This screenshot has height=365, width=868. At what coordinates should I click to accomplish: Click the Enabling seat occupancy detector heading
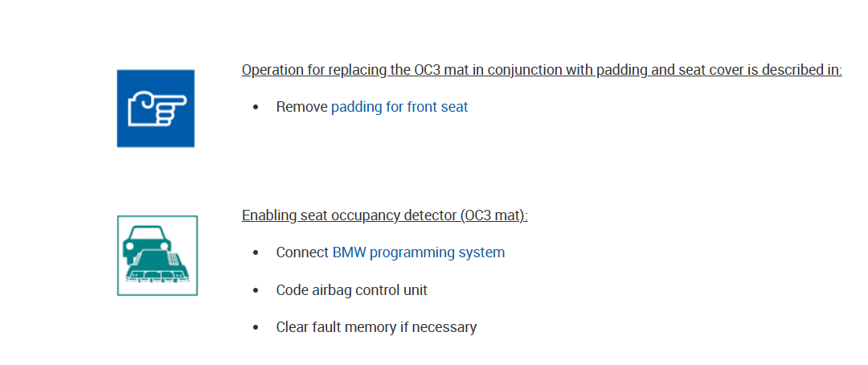tap(384, 215)
